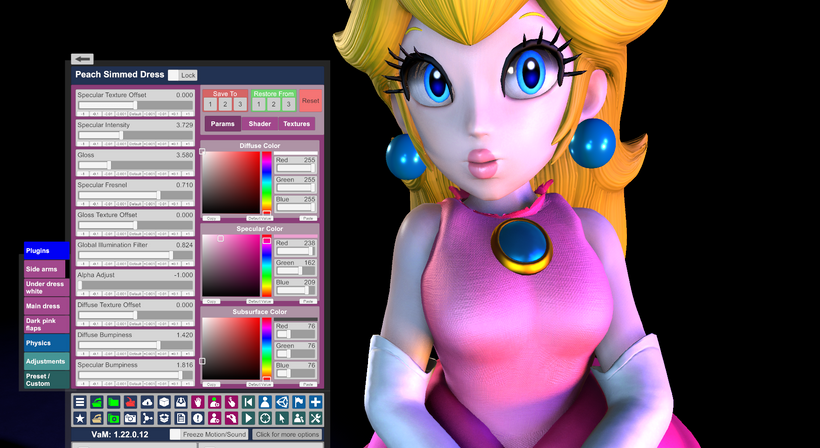
Task: Click the green folder with camera icon
Action: pyautogui.click(x=113, y=418)
